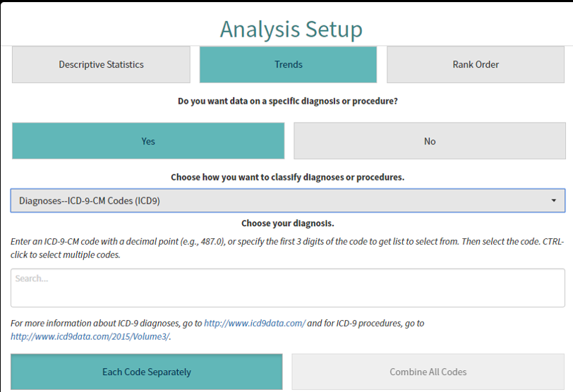The width and height of the screenshot is (573, 392).
Task: Click the ICD-9-CM code entry instructions text
Action: pyautogui.click(x=212, y=241)
